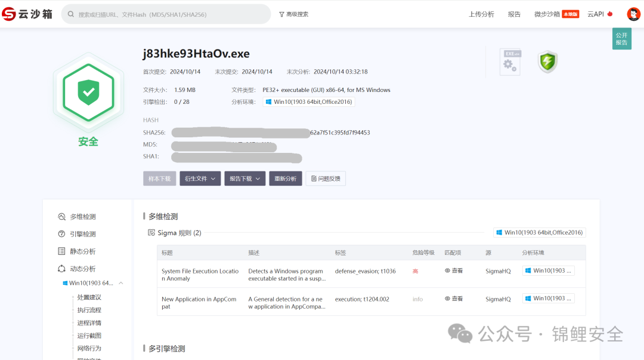This screenshot has width=644, height=360.
Task: Click the 引擎检测 sidebar icon
Action: tap(61, 234)
